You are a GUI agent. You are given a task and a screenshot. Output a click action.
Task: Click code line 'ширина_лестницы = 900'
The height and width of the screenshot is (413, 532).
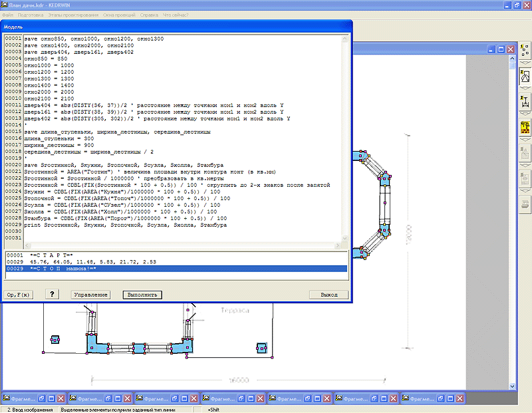coord(59,145)
